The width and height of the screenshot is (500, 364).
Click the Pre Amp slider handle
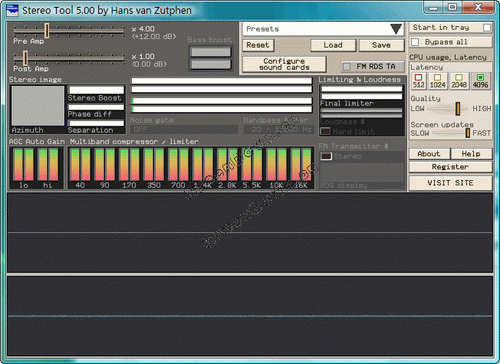click(47, 31)
